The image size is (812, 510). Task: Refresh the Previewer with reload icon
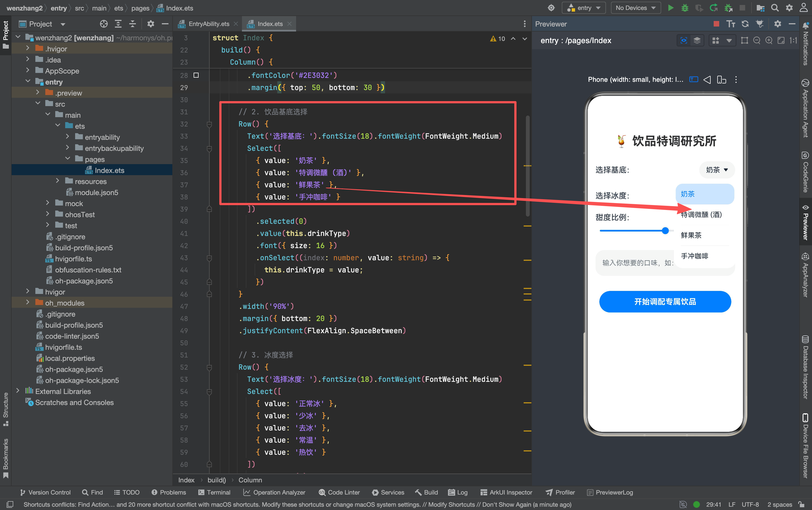tap(745, 24)
